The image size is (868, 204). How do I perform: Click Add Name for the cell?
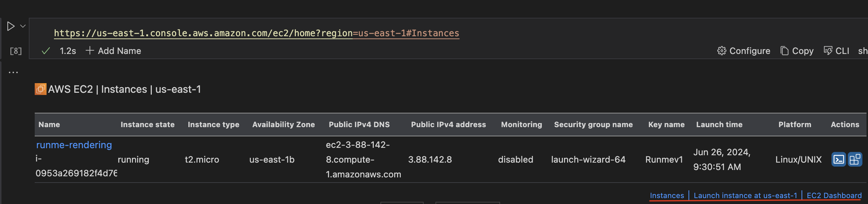point(113,51)
